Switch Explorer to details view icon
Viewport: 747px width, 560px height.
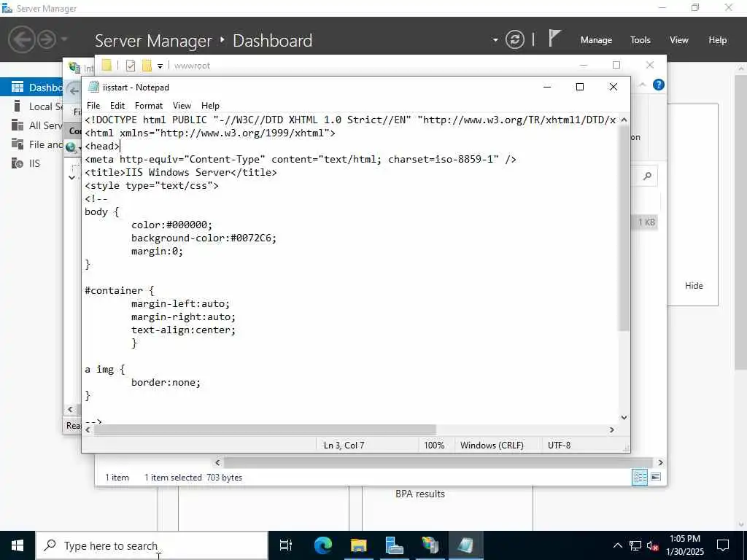639,477
